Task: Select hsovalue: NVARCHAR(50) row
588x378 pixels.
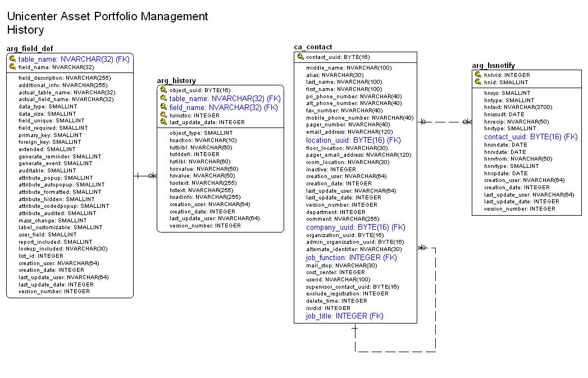Action: 204,168
